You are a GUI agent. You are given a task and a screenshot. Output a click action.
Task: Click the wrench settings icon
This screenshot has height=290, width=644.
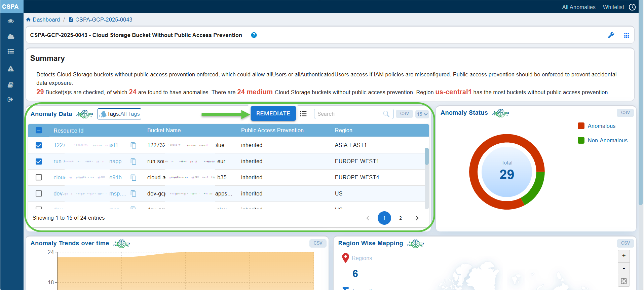(611, 35)
